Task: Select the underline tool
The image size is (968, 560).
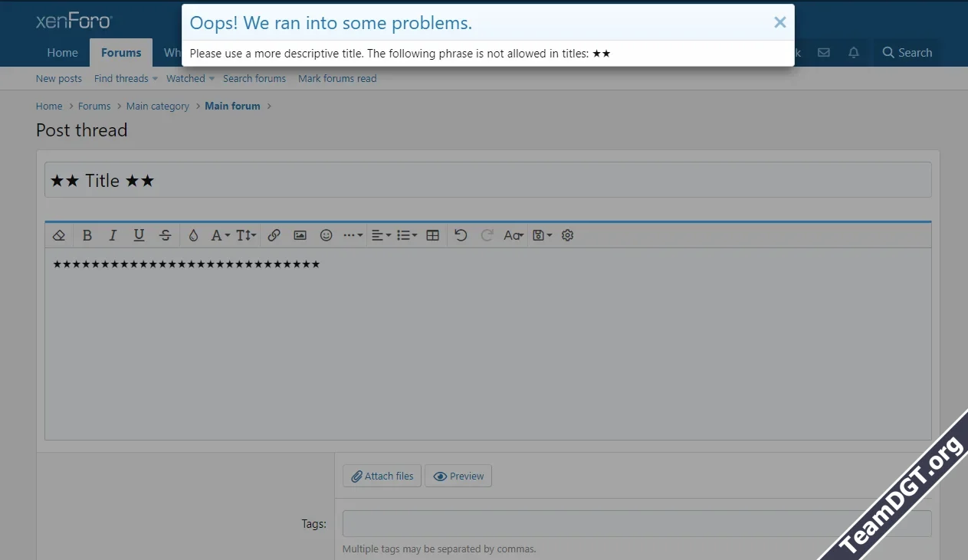Action: [139, 235]
